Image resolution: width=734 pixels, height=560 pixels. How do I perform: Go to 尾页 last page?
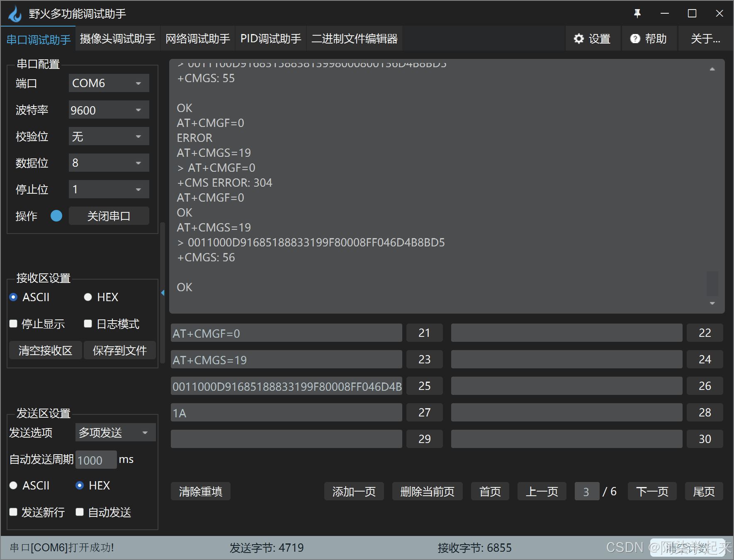[x=704, y=491]
